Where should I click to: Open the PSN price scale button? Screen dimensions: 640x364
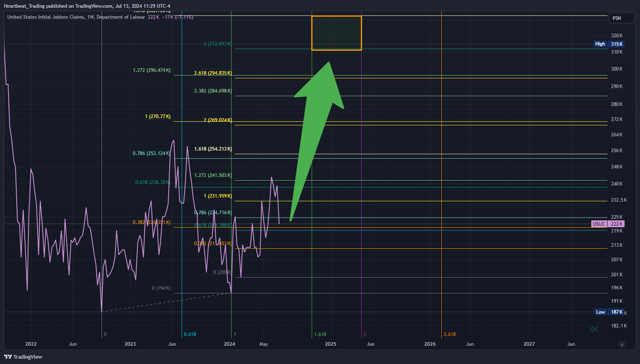pyautogui.click(x=621, y=18)
